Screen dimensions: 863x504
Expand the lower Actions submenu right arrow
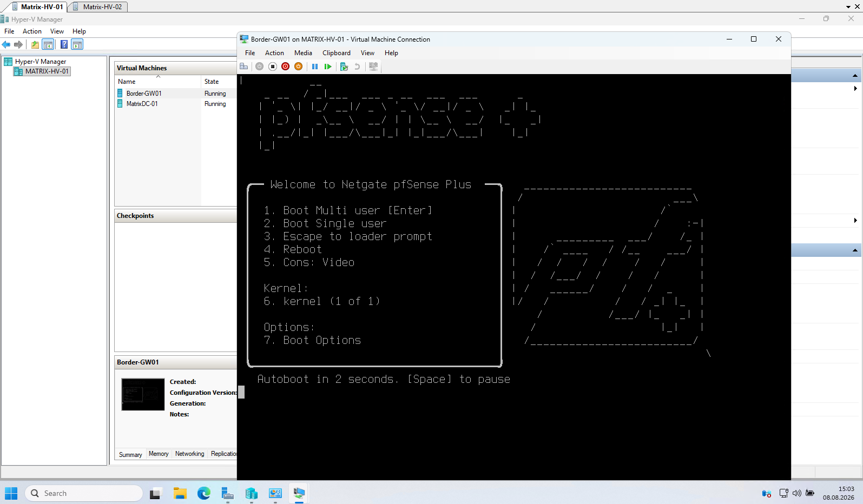(x=855, y=220)
